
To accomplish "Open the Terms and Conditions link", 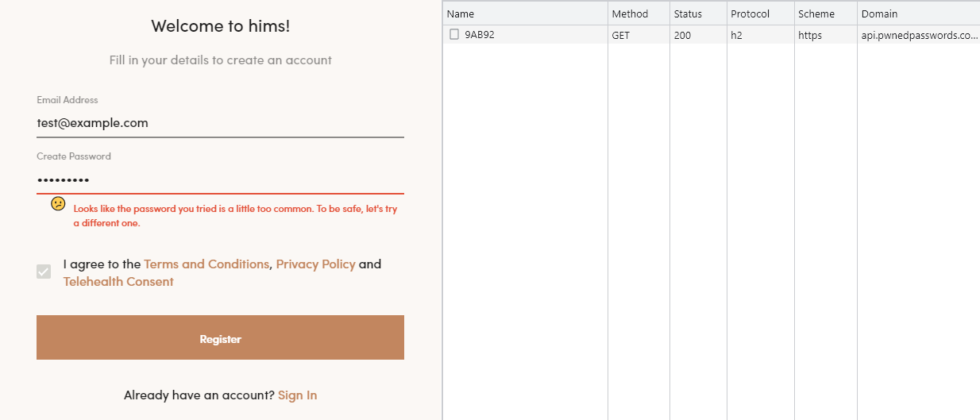I will 206,264.
